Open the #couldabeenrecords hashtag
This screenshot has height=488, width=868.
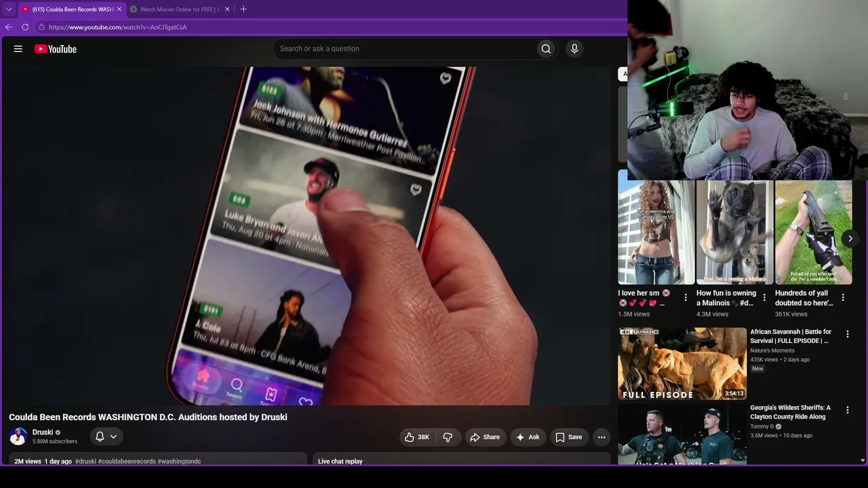[x=127, y=462]
